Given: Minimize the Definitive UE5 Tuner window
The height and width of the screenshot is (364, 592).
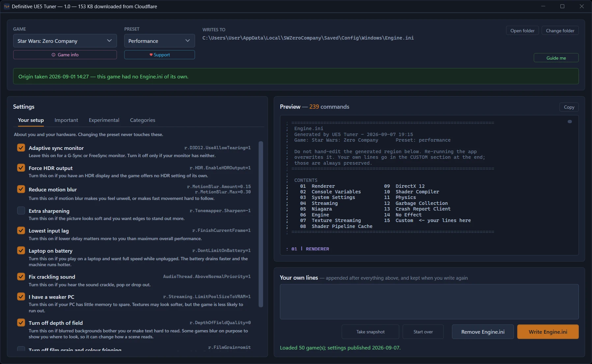Looking at the screenshot, I should pos(543,6).
